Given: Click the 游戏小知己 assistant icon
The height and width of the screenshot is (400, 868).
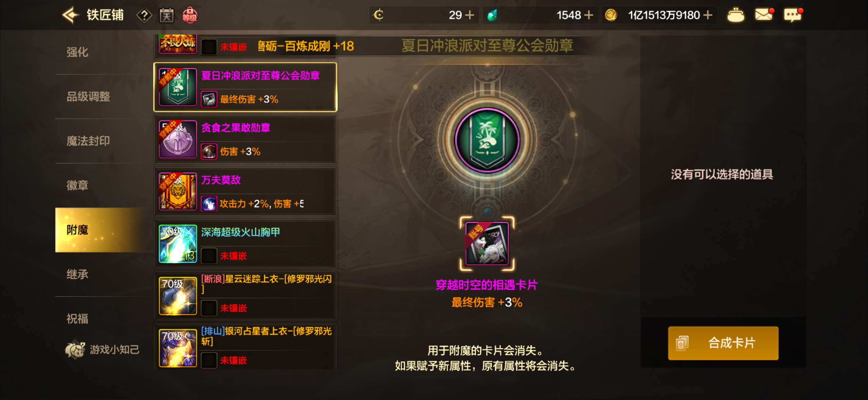Looking at the screenshot, I should coord(75,349).
